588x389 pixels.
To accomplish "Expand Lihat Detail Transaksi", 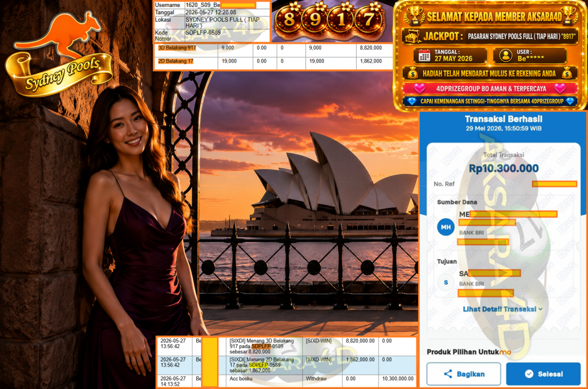I will pos(502,309).
